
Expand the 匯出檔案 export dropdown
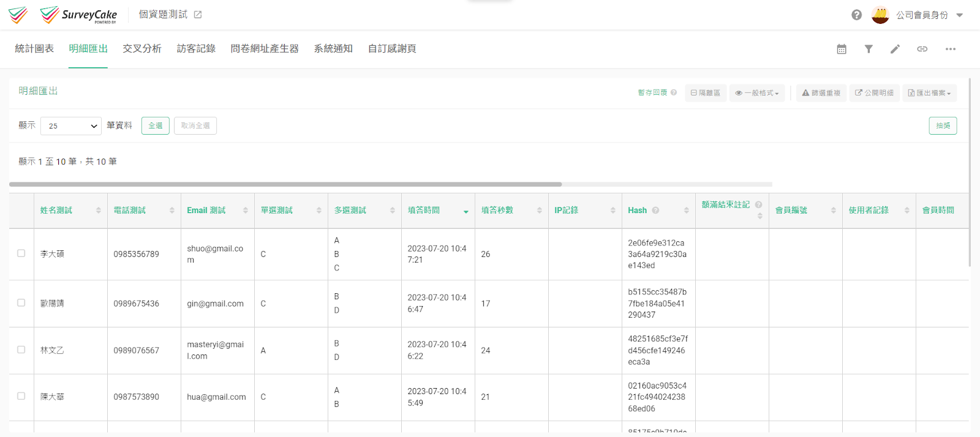click(929, 93)
